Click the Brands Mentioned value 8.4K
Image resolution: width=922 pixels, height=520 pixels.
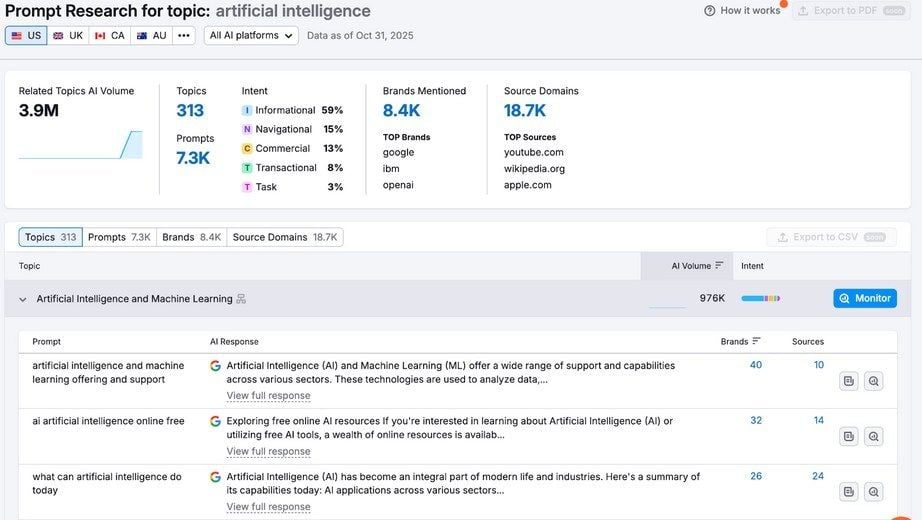[402, 111]
